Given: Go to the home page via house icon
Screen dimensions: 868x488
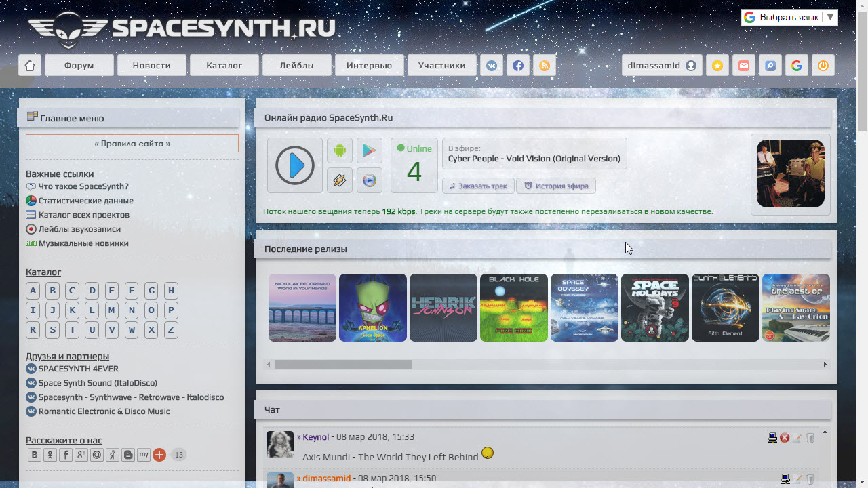Looking at the screenshot, I should pyautogui.click(x=30, y=66).
